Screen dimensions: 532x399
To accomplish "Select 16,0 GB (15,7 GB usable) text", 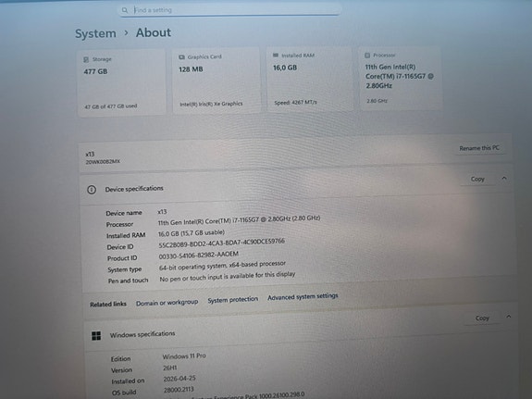I will (x=192, y=233).
